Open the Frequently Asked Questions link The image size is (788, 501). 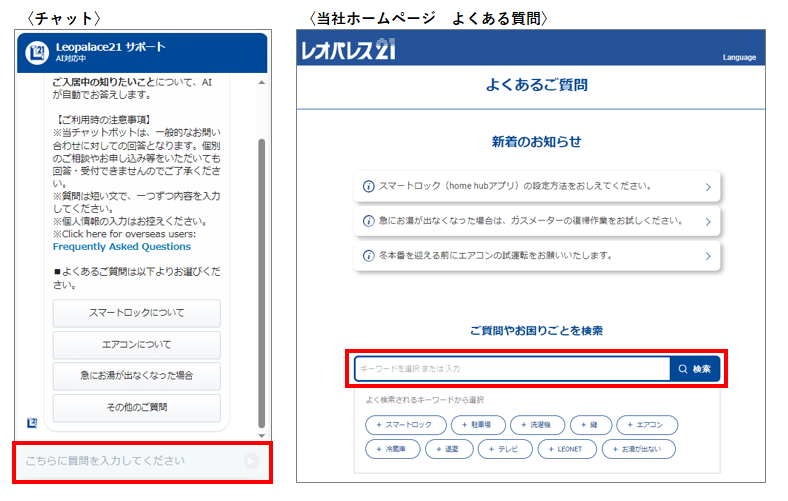[x=121, y=247]
